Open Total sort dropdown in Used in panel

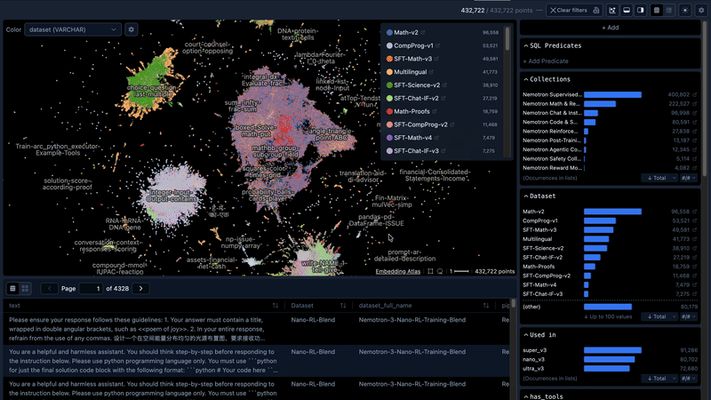pos(659,378)
